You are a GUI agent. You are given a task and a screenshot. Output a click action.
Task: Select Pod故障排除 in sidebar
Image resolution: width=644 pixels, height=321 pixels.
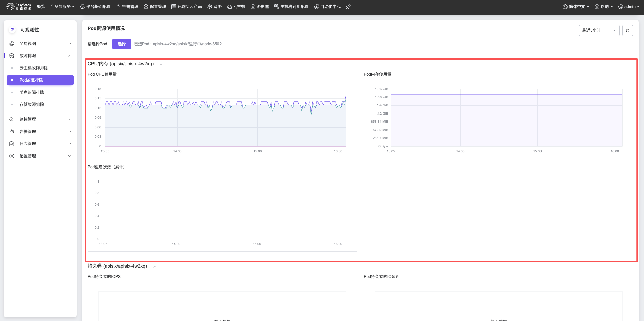[40, 80]
